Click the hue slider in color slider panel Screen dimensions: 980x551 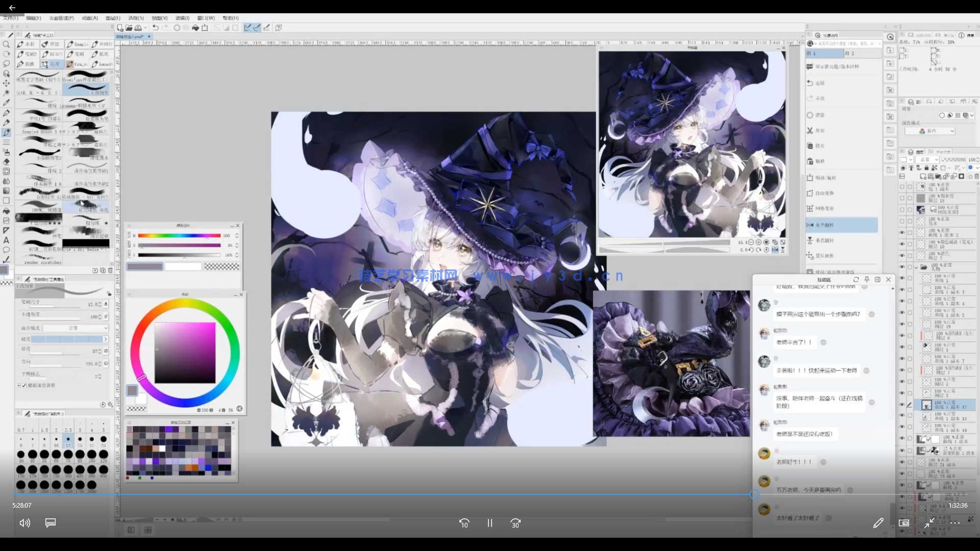coord(179,236)
